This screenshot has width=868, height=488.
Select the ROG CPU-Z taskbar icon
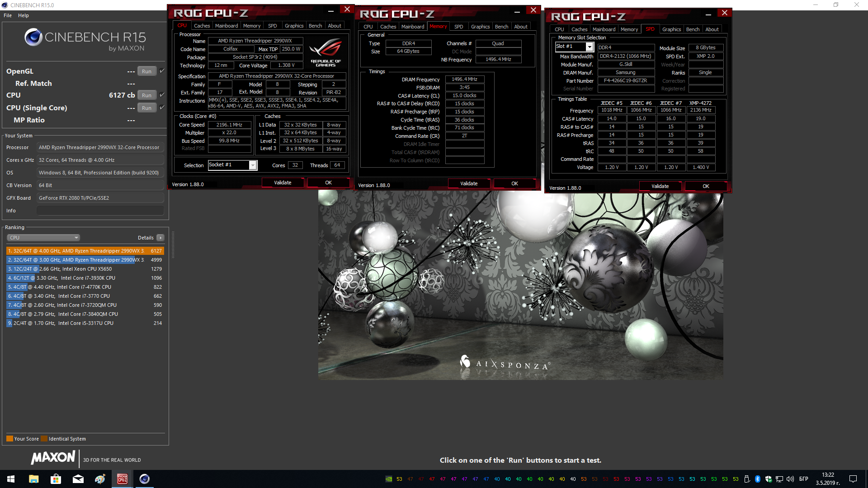tap(122, 479)
